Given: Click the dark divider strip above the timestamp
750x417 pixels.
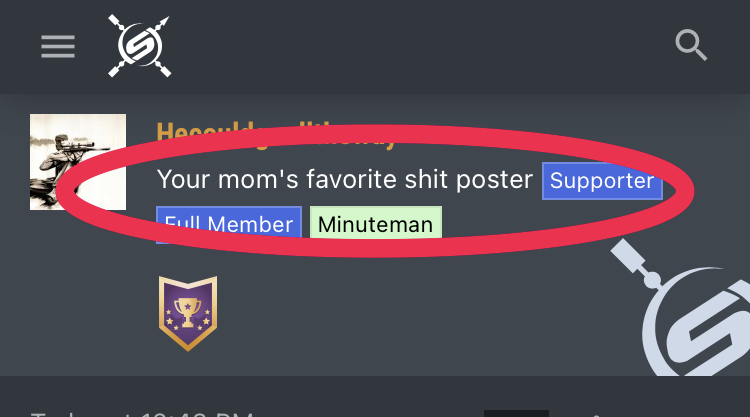Looking at the screenshot, I should point(375,388).
